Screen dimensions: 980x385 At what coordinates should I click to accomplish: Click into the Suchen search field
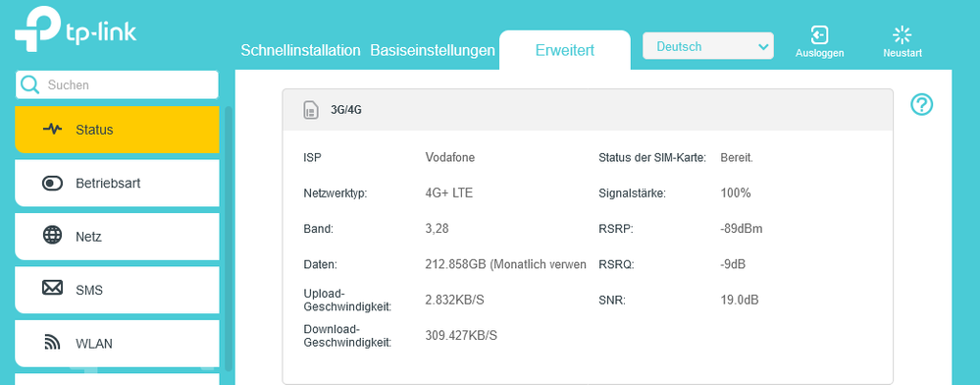coord(117,84)
